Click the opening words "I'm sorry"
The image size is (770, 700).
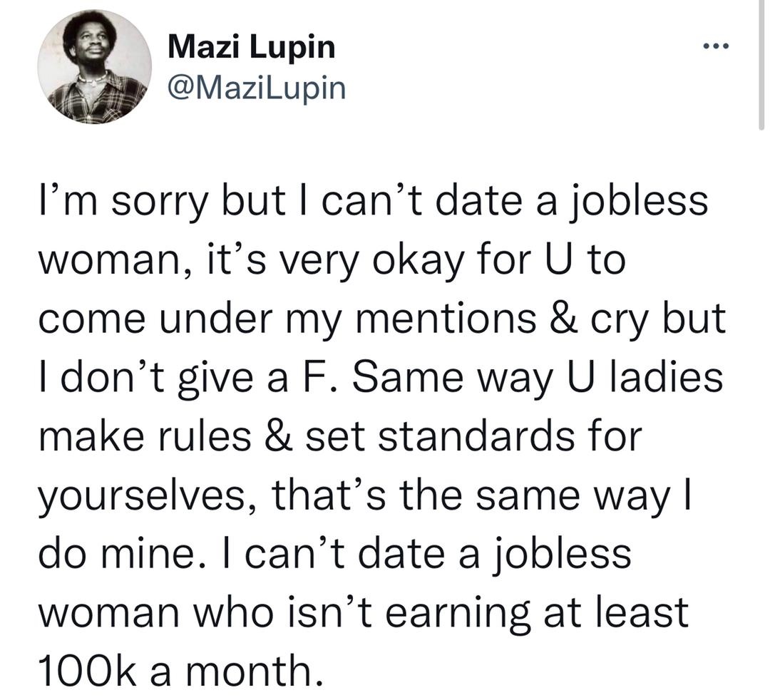click(104, 201)
